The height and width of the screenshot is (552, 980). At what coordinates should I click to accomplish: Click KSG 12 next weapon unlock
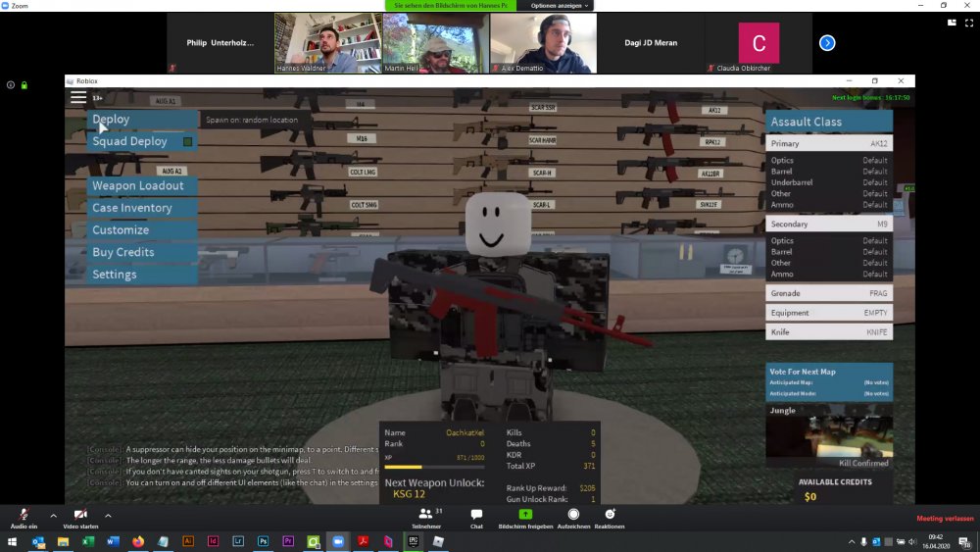(x=409, y=494)
